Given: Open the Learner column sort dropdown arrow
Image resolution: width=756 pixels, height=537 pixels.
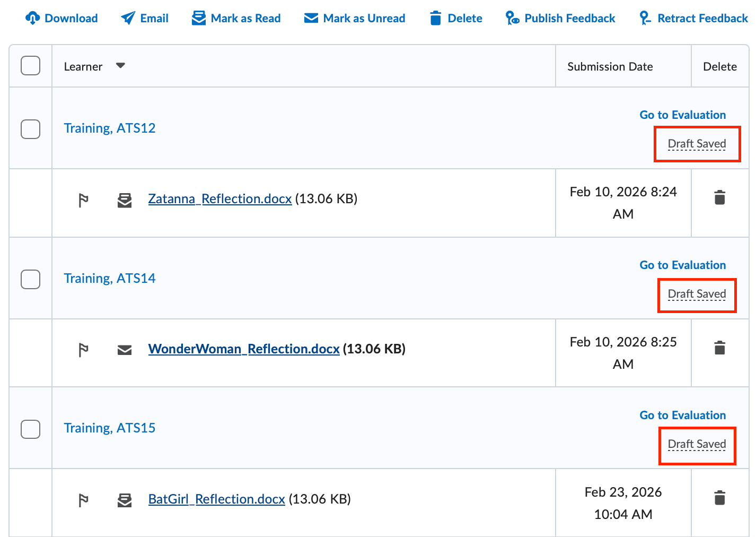Looking at the screenshot, I should pos(120,66).
